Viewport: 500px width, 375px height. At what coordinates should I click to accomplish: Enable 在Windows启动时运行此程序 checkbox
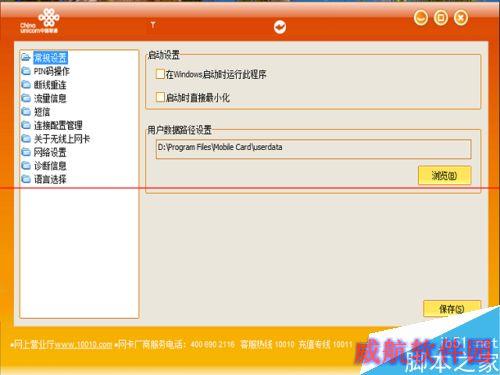point(160,74)
